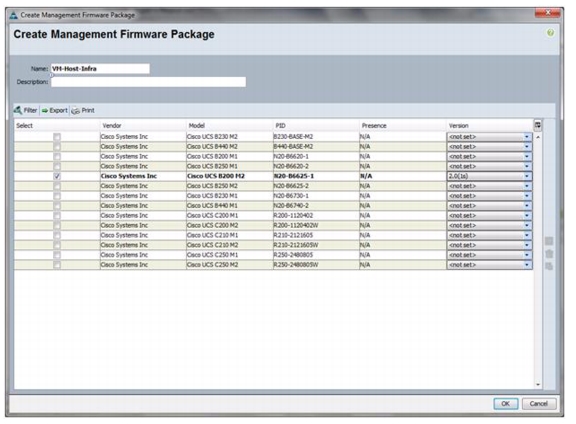576x424 pixels.
Task: Uncheck the box for Cisco UCS B200 M2
Action: click(57, 176)
